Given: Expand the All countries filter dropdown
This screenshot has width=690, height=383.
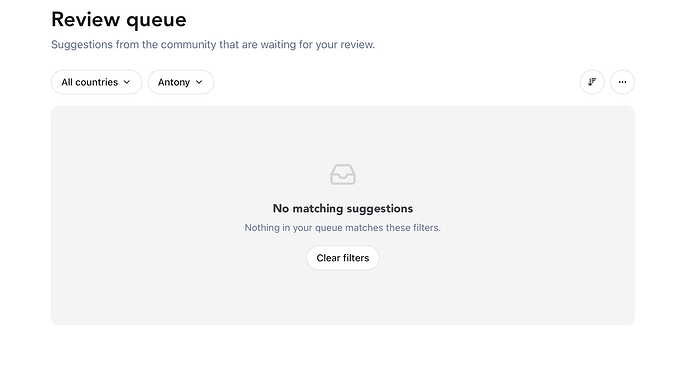Looking at the screenshot, I should tap(96, 82).
